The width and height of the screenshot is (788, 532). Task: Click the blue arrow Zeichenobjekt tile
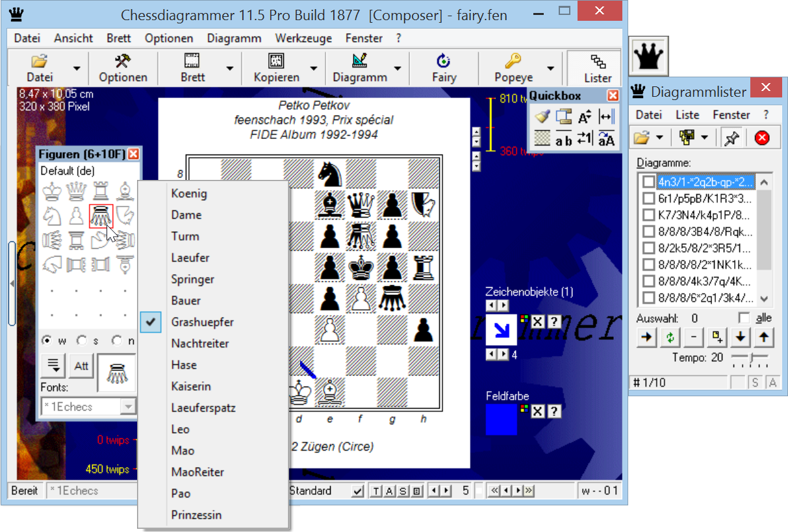[502, 329]
